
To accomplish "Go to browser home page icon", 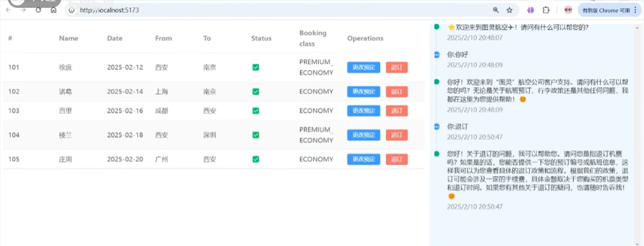I will (54, 10).
